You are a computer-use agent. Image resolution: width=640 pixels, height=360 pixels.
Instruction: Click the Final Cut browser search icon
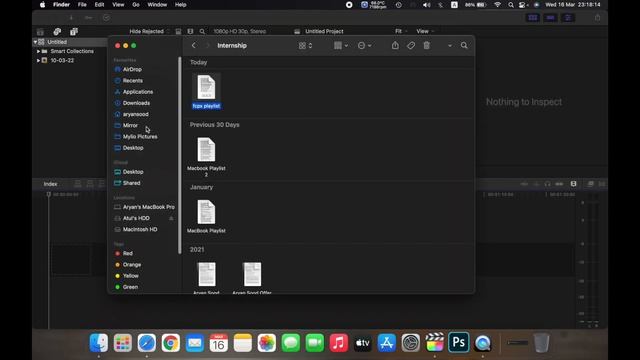coord(202,31)
